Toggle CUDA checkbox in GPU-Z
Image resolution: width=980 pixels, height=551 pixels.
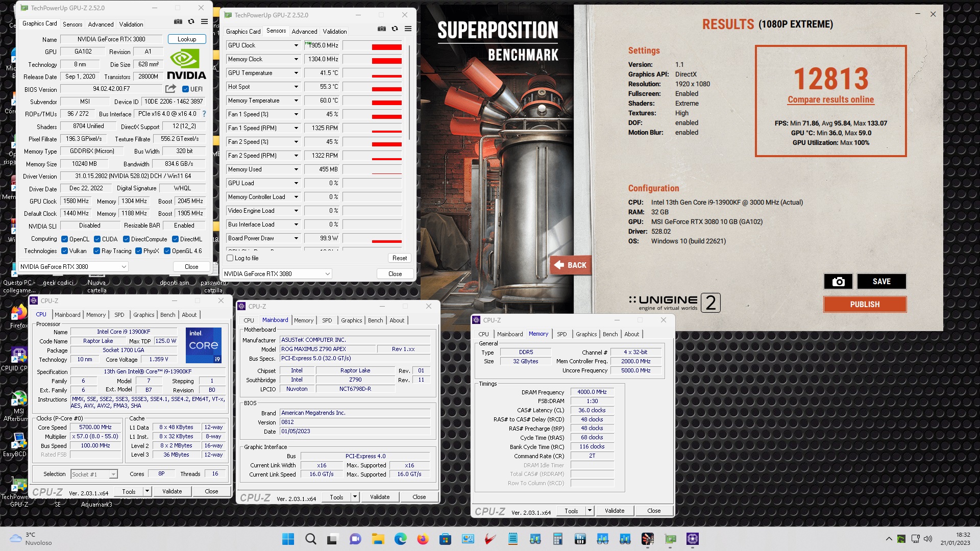(97, 239)
